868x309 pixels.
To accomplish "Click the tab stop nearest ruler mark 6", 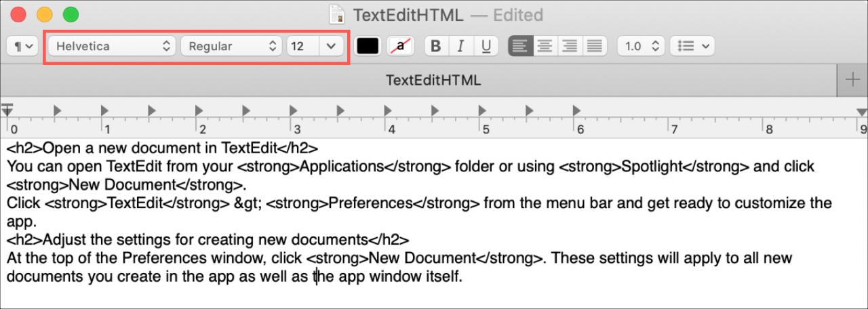I will coord(576,109).
